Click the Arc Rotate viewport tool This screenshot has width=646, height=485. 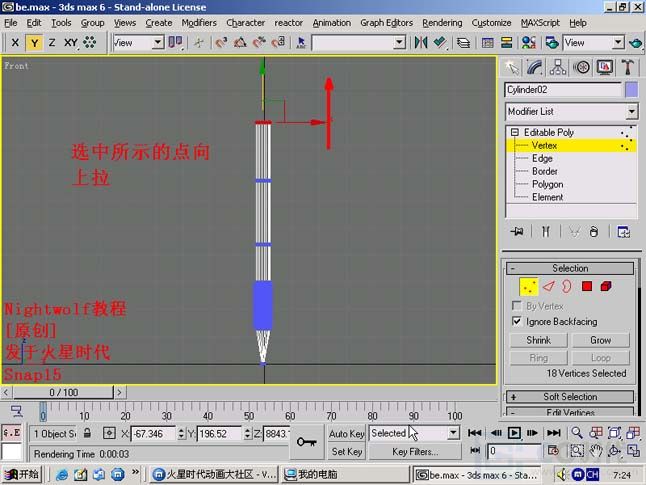[x=614, y=451]
